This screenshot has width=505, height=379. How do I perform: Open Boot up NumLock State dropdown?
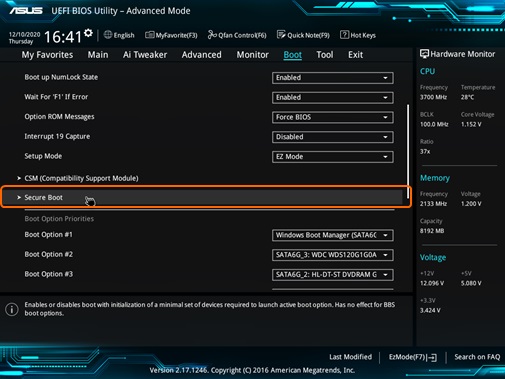[x=333, y=78]
